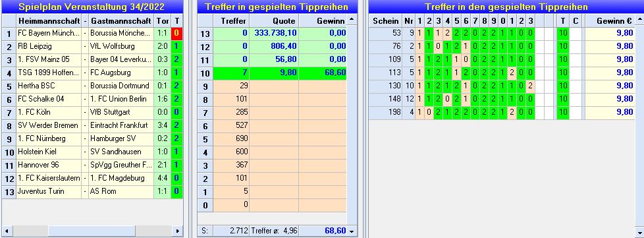Select the RB Leipzig cell
The width and height of the screenshot is (644, 238).
click(49, 46)
